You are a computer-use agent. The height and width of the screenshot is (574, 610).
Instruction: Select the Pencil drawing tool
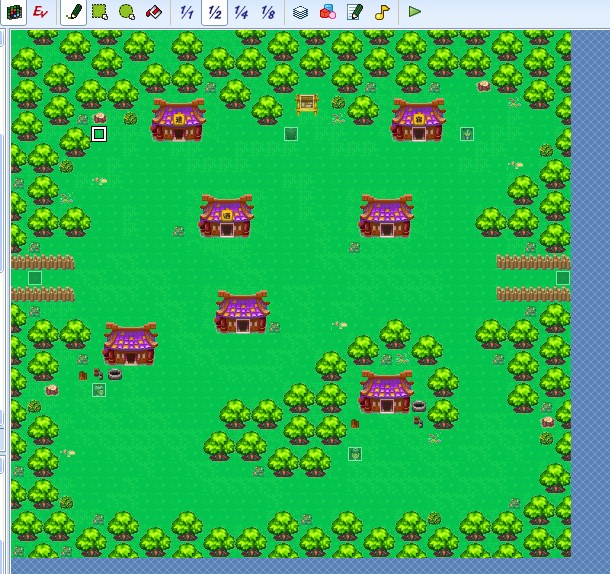point(74,12)
